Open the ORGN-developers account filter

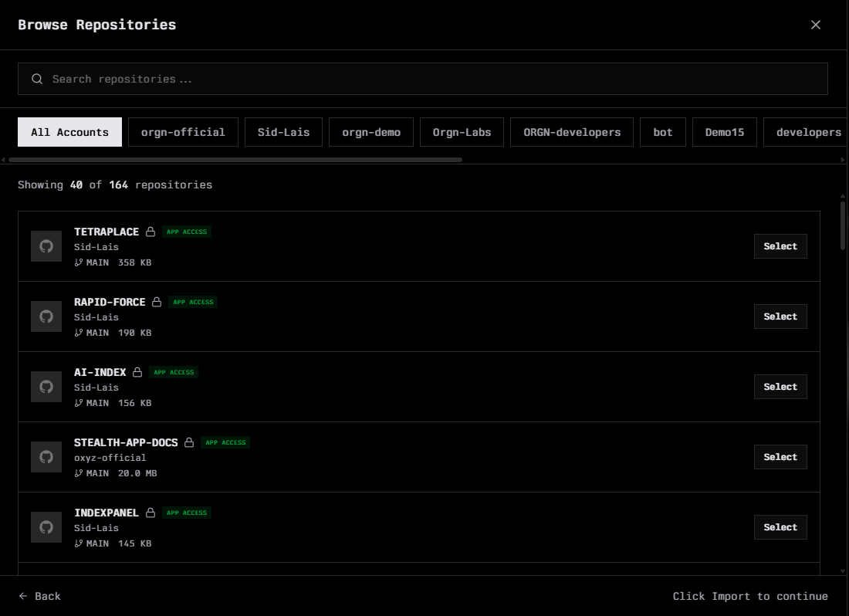(572, 132)
